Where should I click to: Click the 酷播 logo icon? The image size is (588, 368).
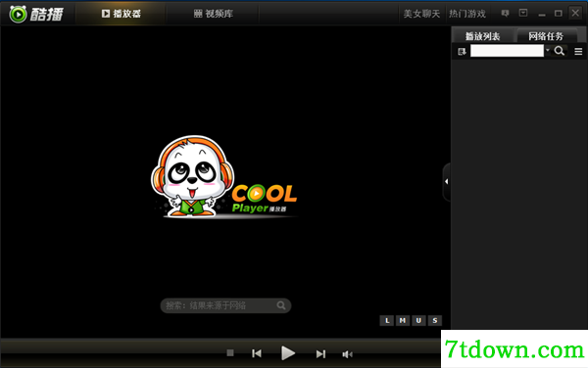click(18, 15)
